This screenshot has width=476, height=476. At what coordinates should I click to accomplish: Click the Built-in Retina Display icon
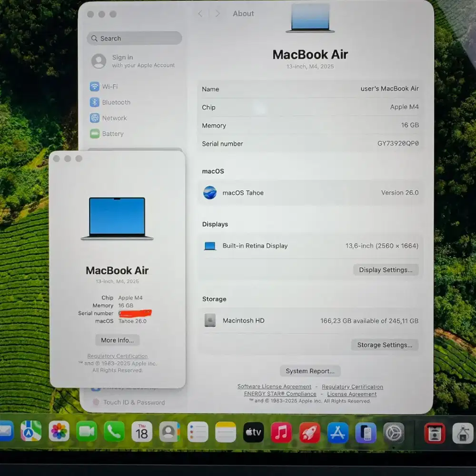(x=210, y=246)
